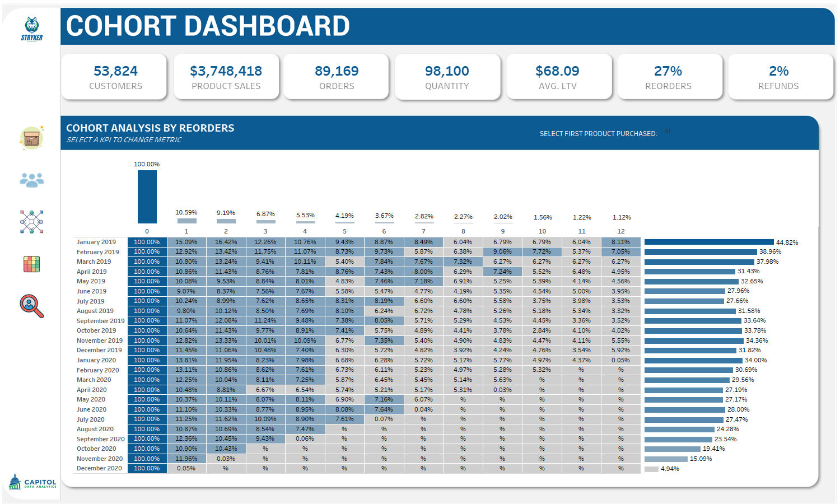The height and width of the screenshot is (504, 840).
Task: Click the 5.53% bar for period 4
Action: (x=305, y=222)
